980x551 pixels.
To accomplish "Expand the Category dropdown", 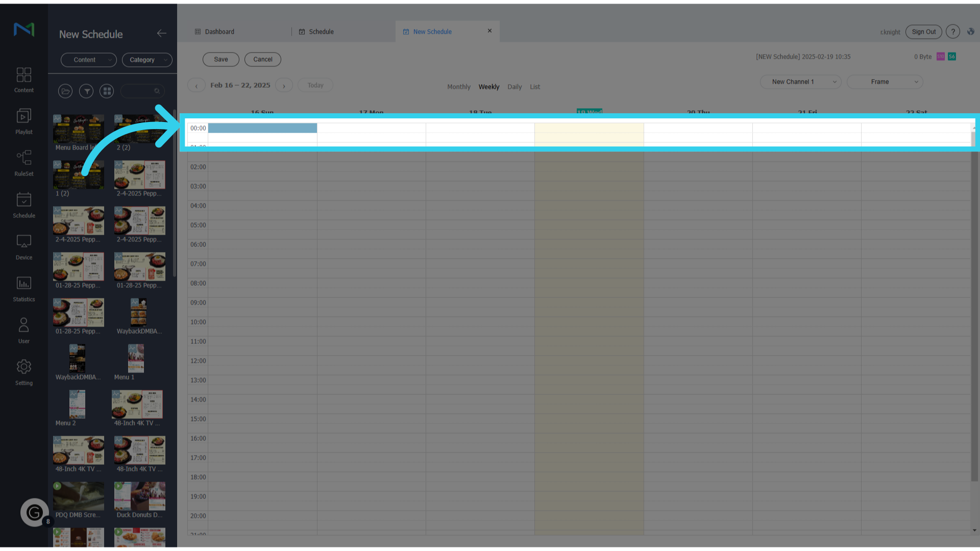I will [147, 60].
